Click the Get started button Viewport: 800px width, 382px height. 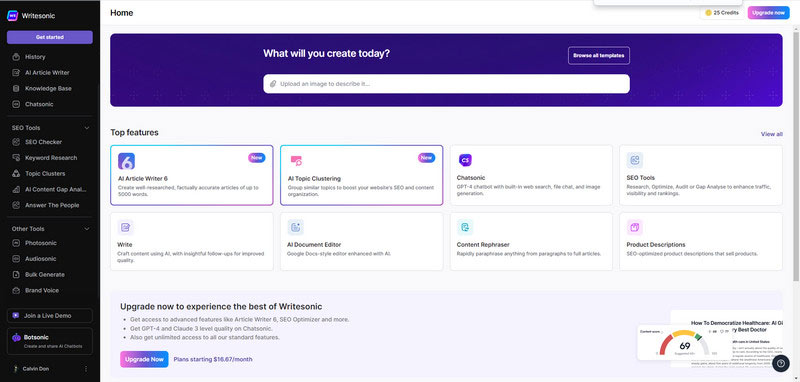click(50, 37)
